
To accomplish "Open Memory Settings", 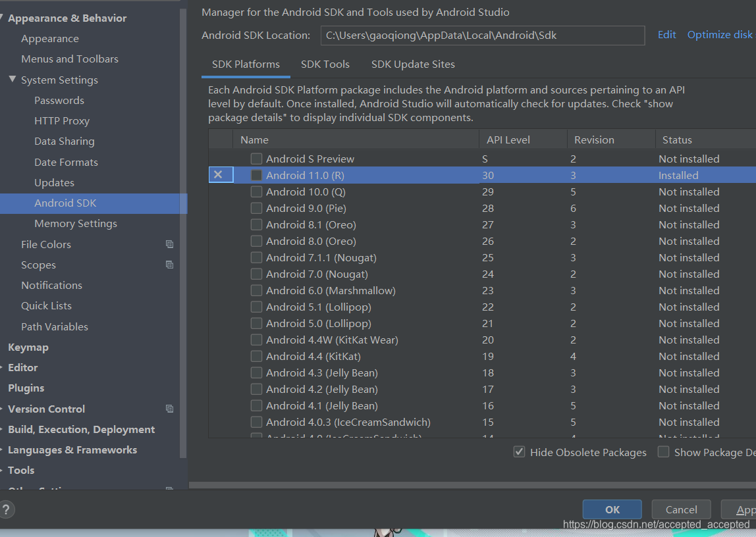I will tap(76, 224).
